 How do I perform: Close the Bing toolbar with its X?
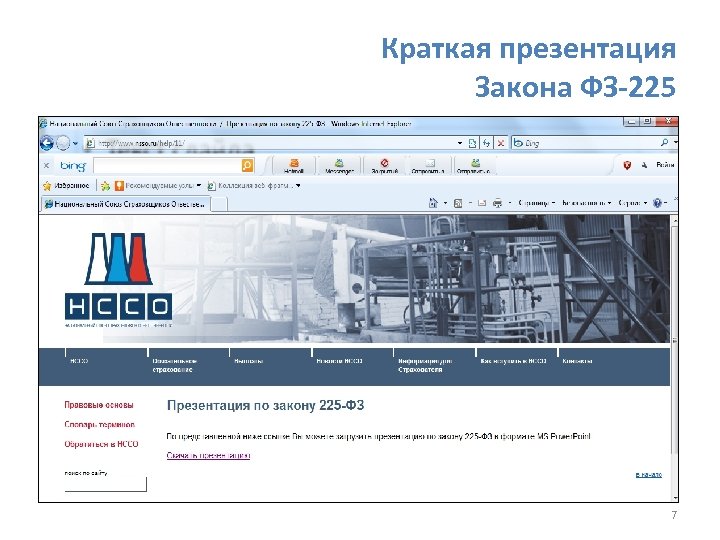(46, 165)
